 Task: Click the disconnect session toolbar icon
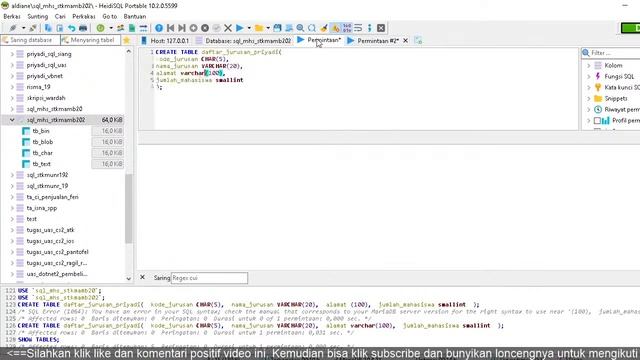click(x=33, y=28)
